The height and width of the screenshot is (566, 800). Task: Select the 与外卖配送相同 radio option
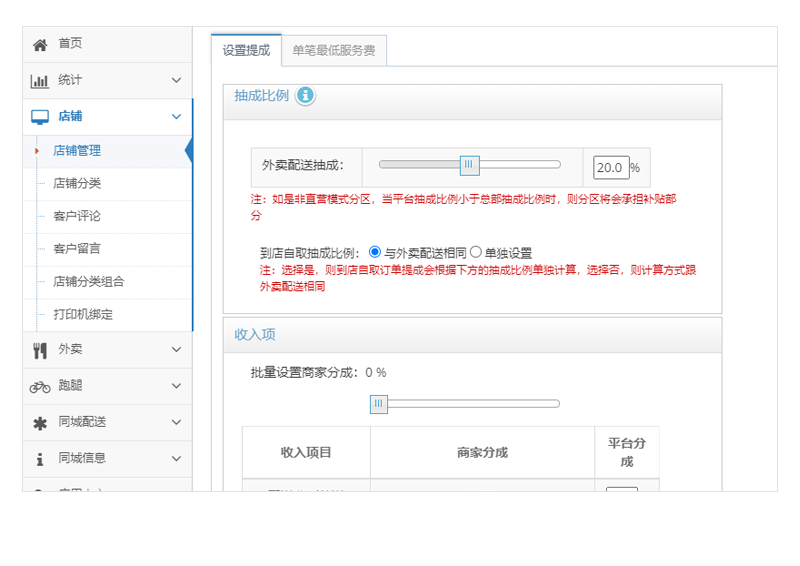tap(374, 252)
